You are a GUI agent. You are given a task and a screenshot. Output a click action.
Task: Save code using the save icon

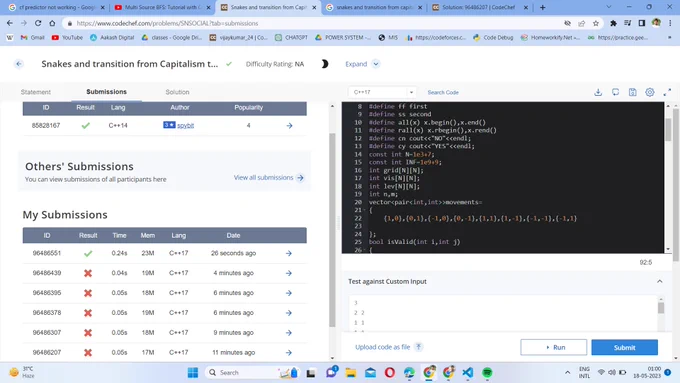(x=632, y=92)
